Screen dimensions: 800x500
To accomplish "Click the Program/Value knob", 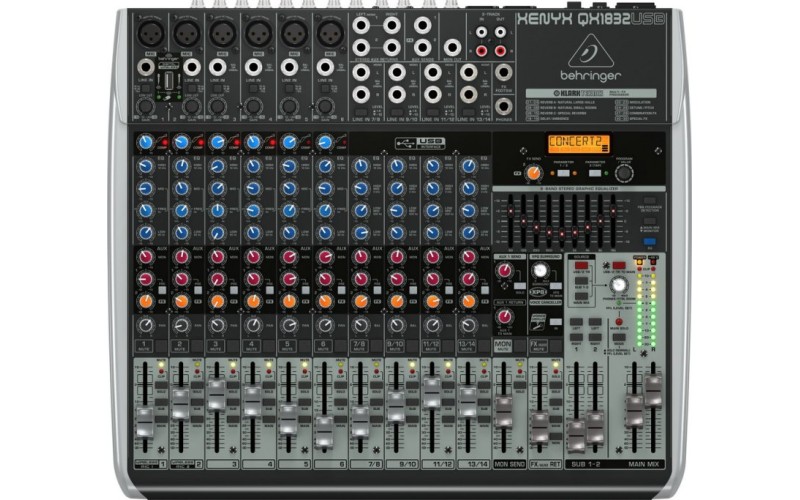I will 624,174.
